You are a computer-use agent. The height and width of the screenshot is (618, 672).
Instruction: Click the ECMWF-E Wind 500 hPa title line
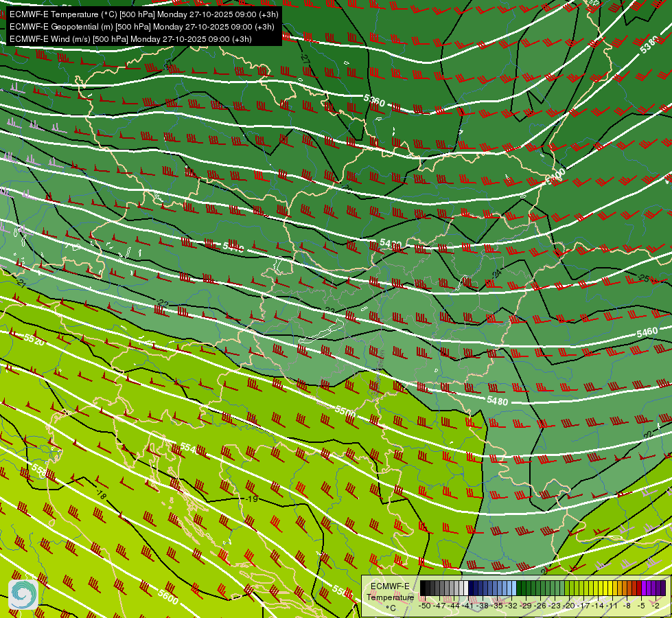point(130,39)
